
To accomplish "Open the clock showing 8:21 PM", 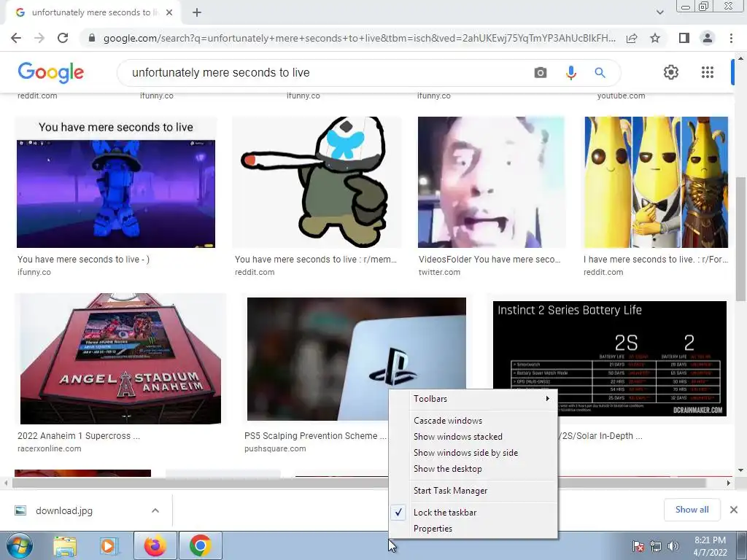I will (x=710, y=546).
